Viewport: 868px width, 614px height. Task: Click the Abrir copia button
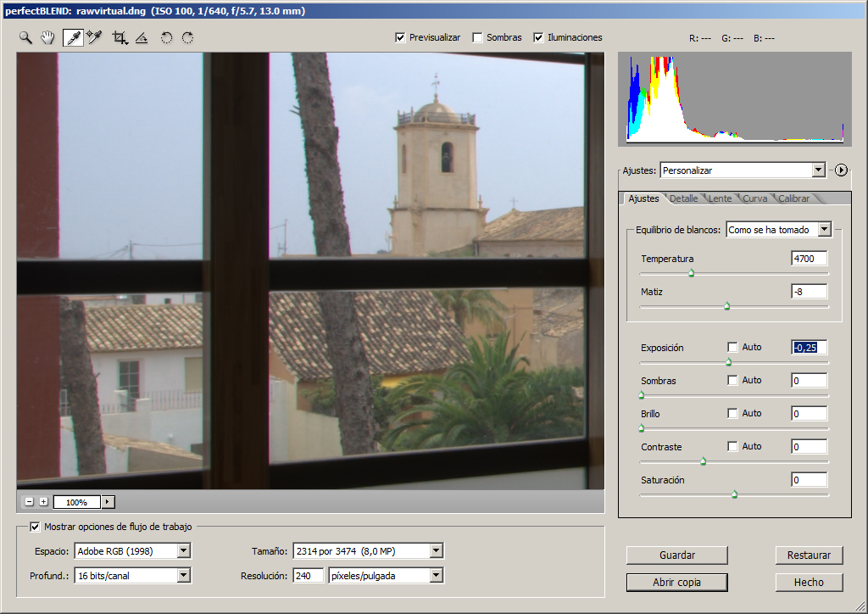(x=677, y=583)
